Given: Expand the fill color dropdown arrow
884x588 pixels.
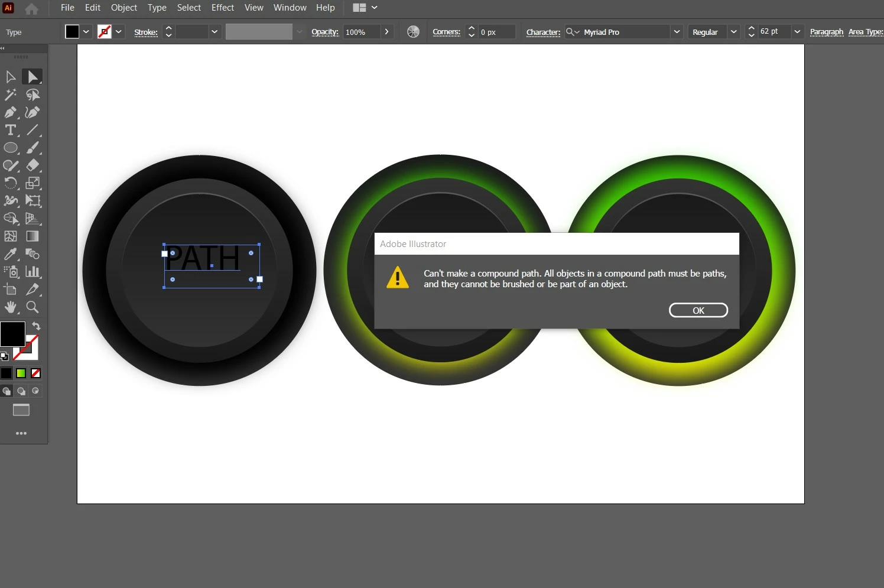Looking at the screenshot, I should [x=86, y=32].
